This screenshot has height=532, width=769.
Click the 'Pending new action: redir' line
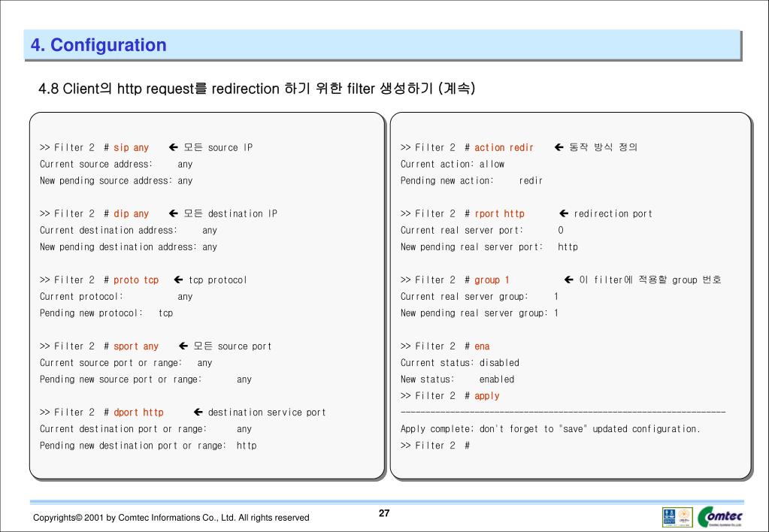click(471, 181)
